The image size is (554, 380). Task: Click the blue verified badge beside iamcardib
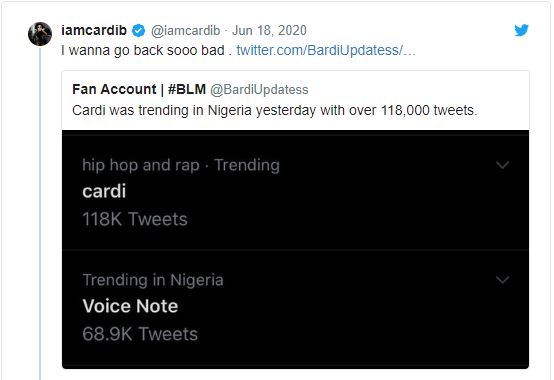[x=138, y=31]
